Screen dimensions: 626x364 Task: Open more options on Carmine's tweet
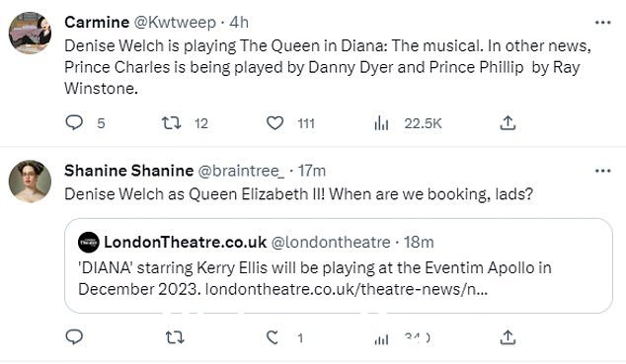603,23
